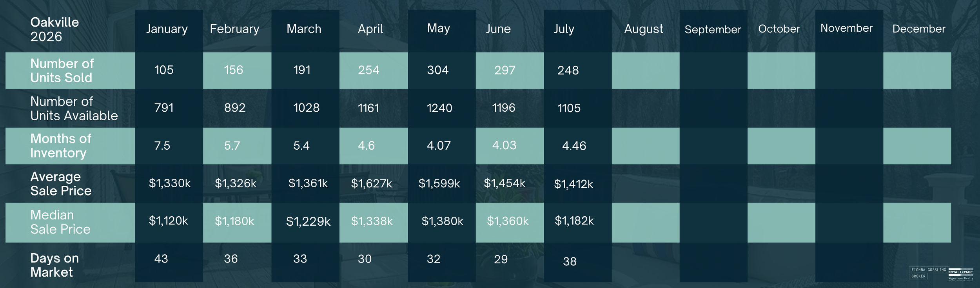Click the May units sold value 304
Viewport: 980px width, 288px height.
click(438, 70)
